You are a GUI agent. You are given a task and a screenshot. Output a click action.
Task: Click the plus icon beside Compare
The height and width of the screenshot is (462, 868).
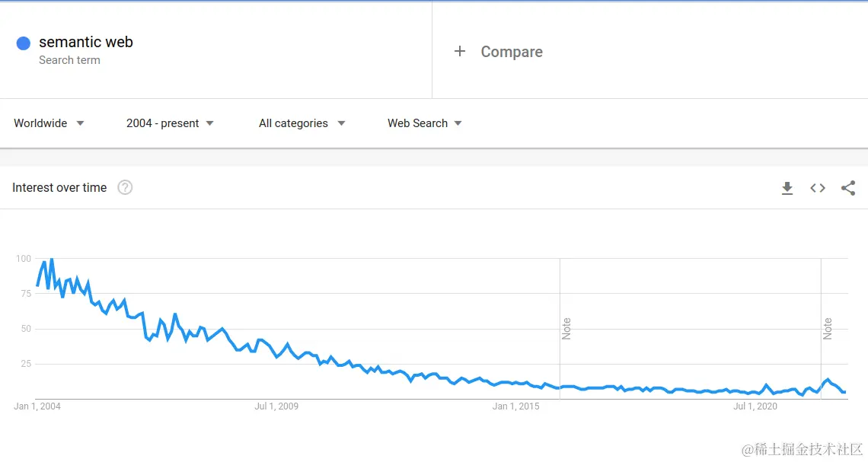[459, 52]
